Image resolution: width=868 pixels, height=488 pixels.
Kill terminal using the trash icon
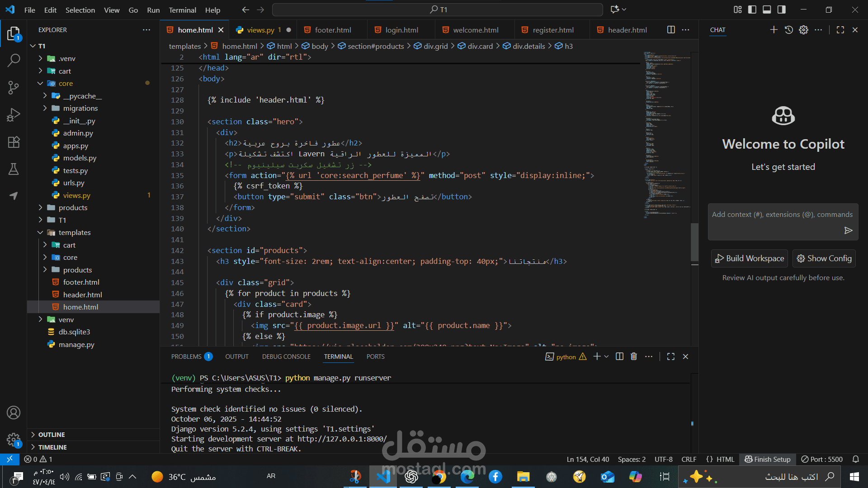point(634,357)
